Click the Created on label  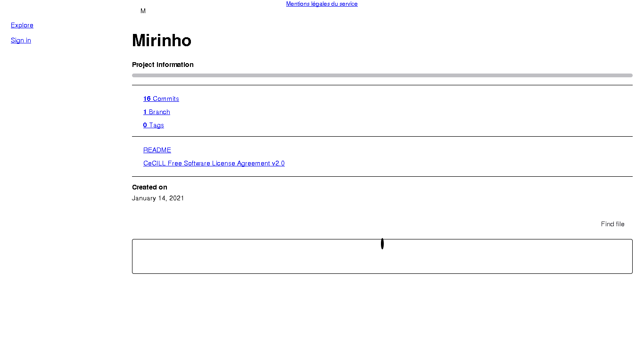tap(149, 187)
